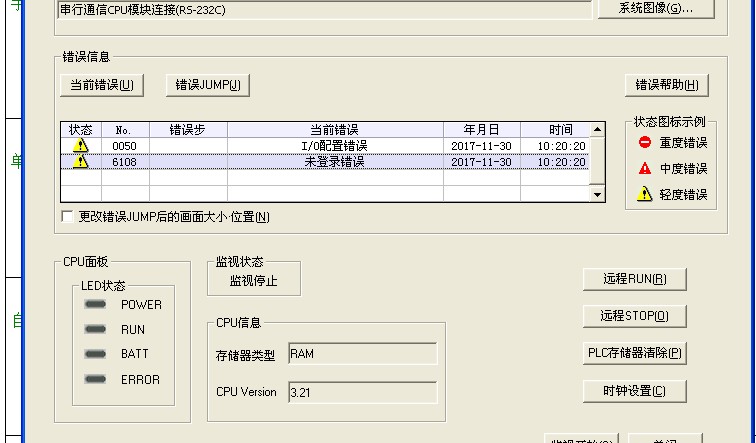This screenshot has height=443, width=756.
Task: Click the 远程RUN button
Action: 634,279
